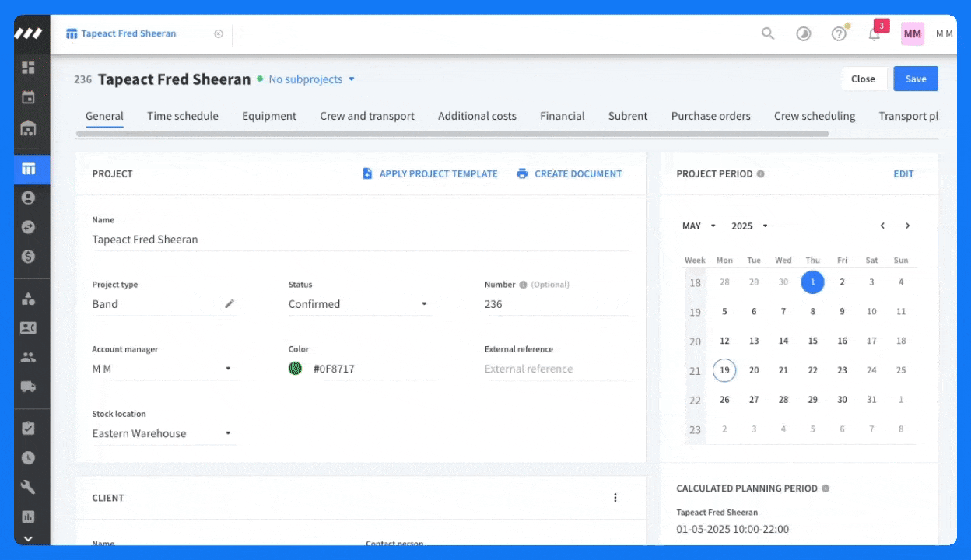Switch to the Crew scheduling tab
The width and height of the screenshot is (971, 560).
coord(815,116)
